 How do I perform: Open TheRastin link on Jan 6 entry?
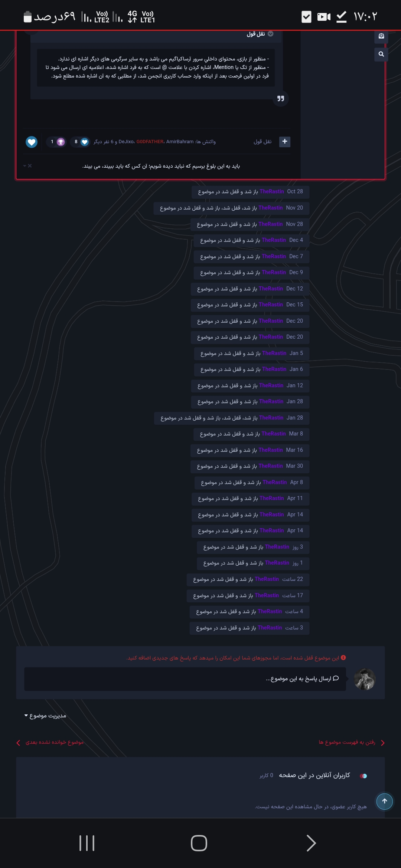[274, 369]
